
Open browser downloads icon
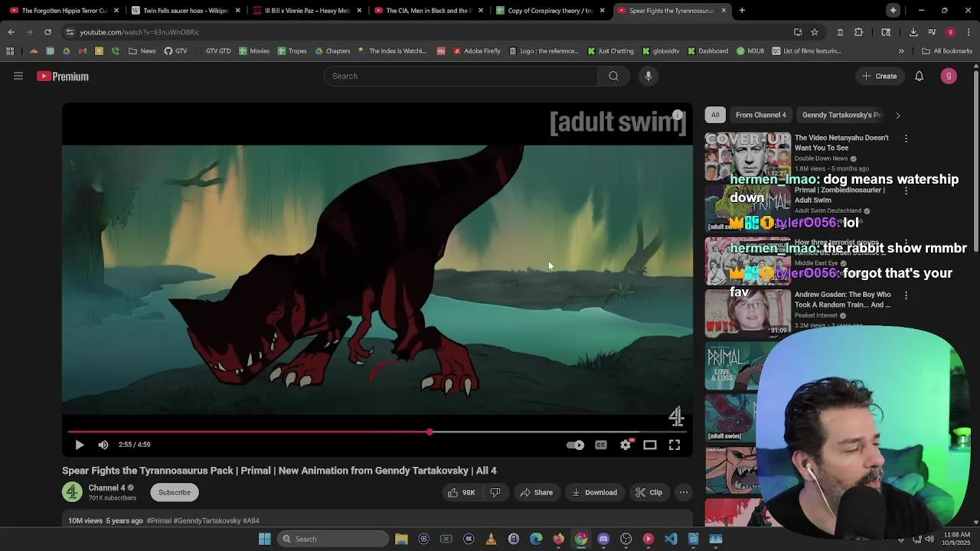[913, 32]
